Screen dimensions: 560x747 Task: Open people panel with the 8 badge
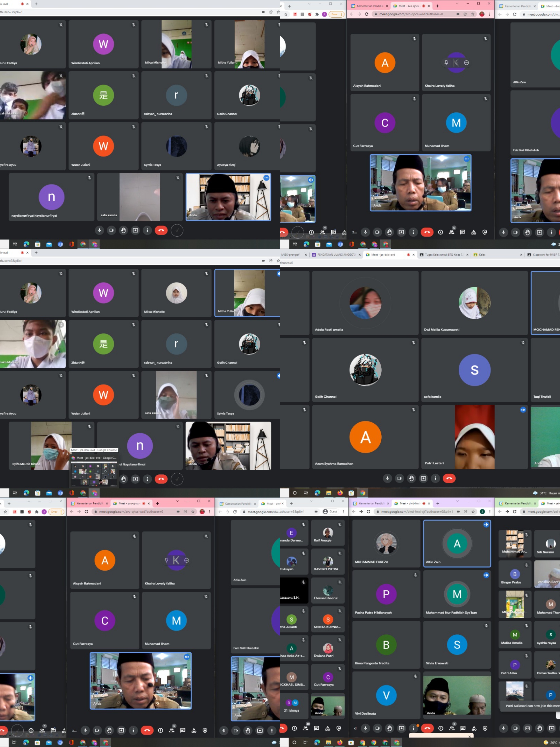452,728
